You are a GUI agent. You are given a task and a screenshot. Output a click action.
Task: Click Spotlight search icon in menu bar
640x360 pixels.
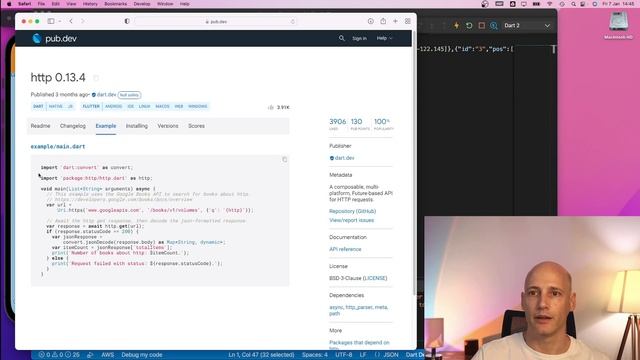(x=573, y=4)
